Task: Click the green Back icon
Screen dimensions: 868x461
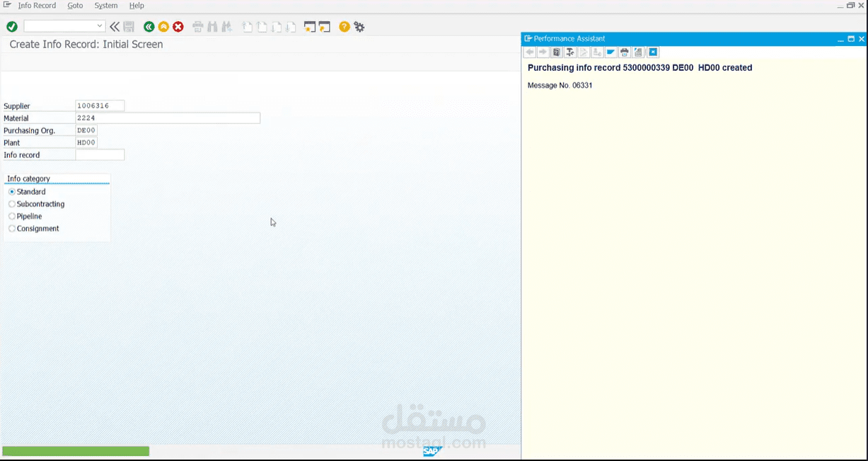Action: tap(149, 27)
